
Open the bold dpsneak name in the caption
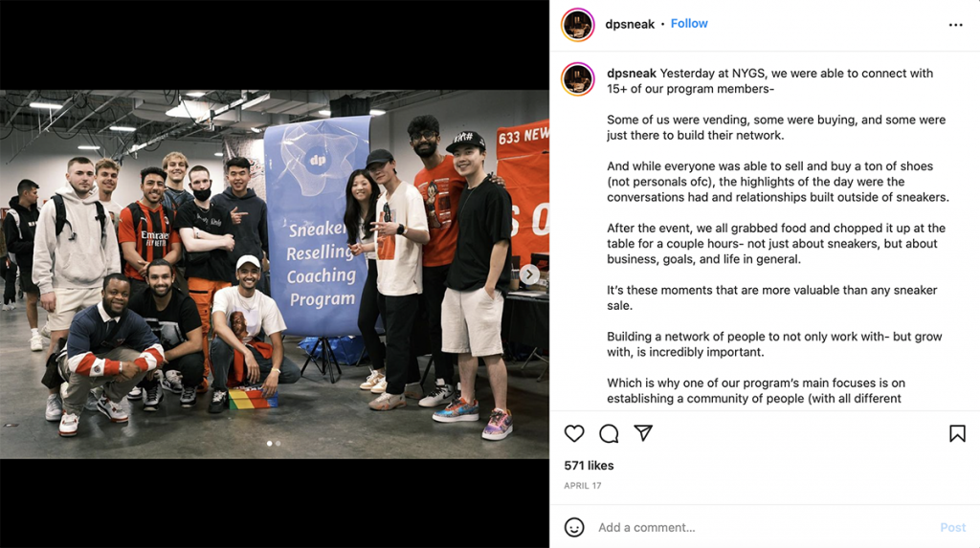632,73
